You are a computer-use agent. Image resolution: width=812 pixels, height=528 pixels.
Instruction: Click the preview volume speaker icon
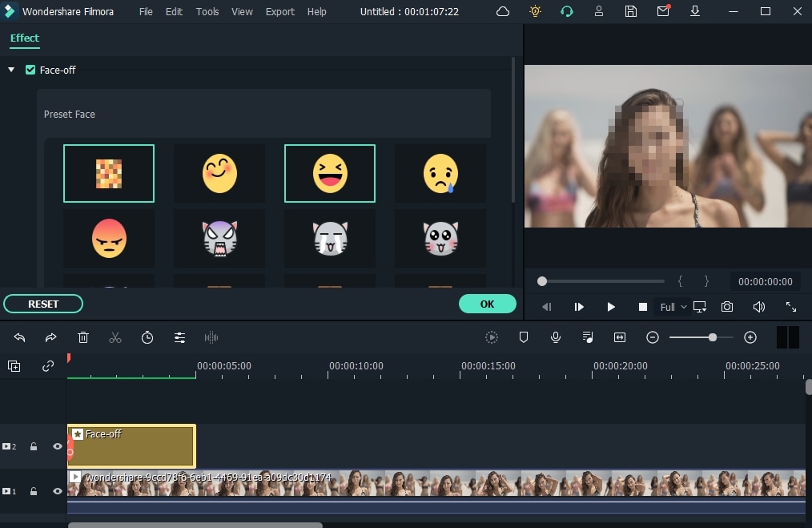tap(758, 307)
